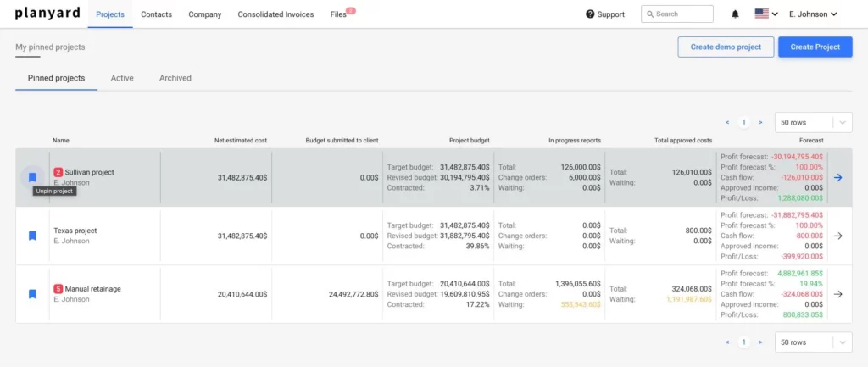This screenshot has width=868, height=367.
Task: Click the planyard logo
Action: pos(47,14)
